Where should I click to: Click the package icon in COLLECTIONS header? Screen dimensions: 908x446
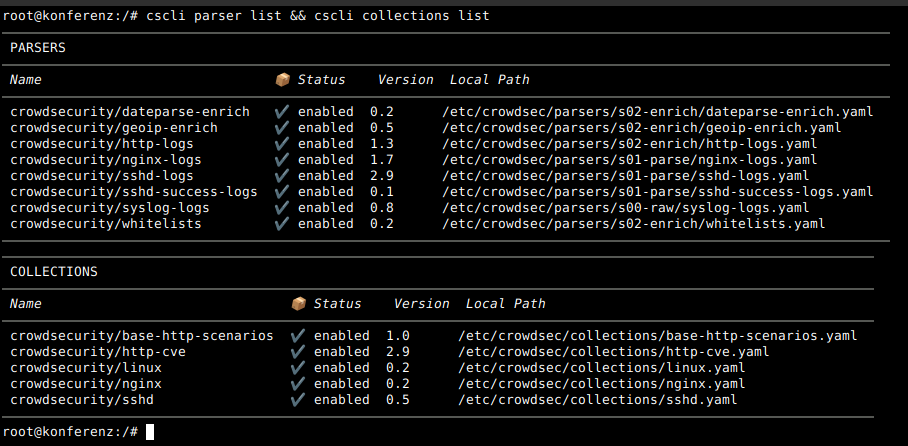298,304
